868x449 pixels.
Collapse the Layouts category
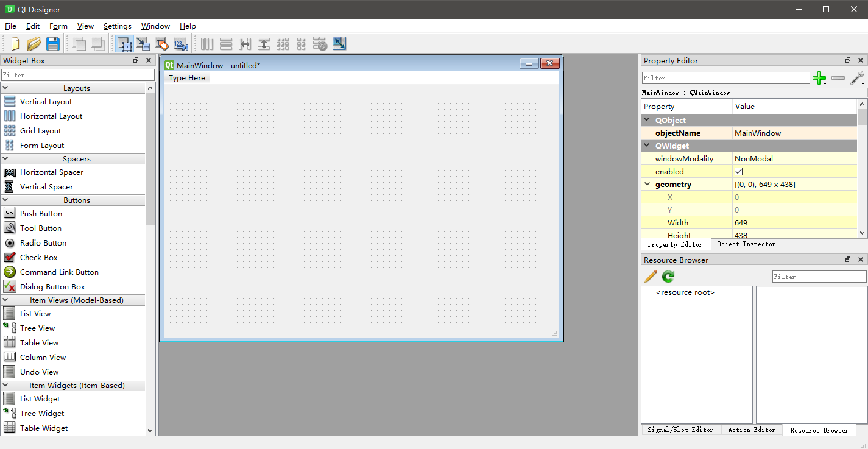pos(5,88)
